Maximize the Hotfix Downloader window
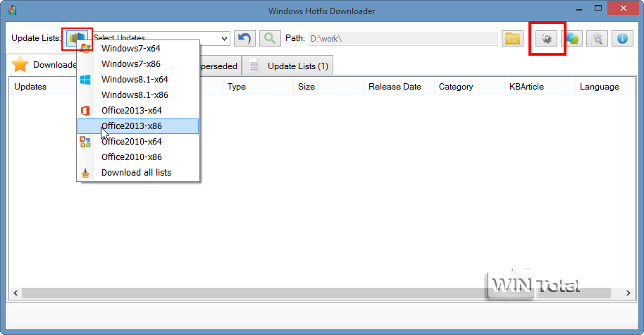The height and width of the screenshot is (335, 644). 598,8
